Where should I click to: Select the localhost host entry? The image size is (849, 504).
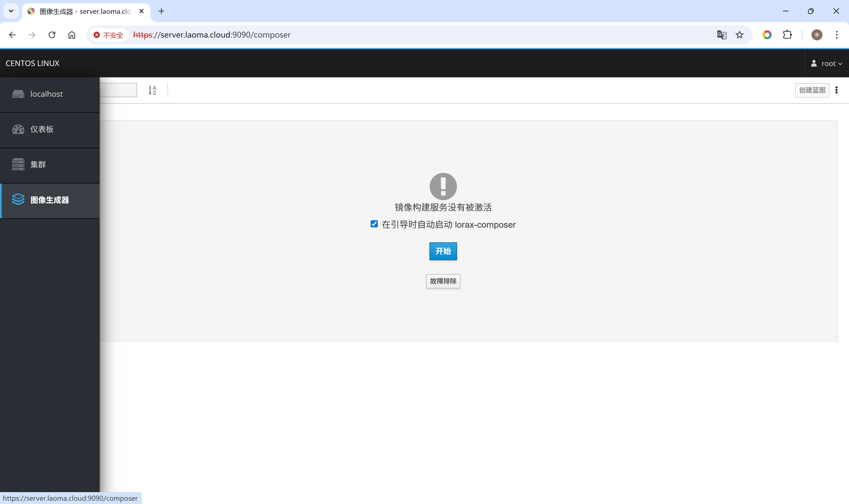[x=46, y=94]
